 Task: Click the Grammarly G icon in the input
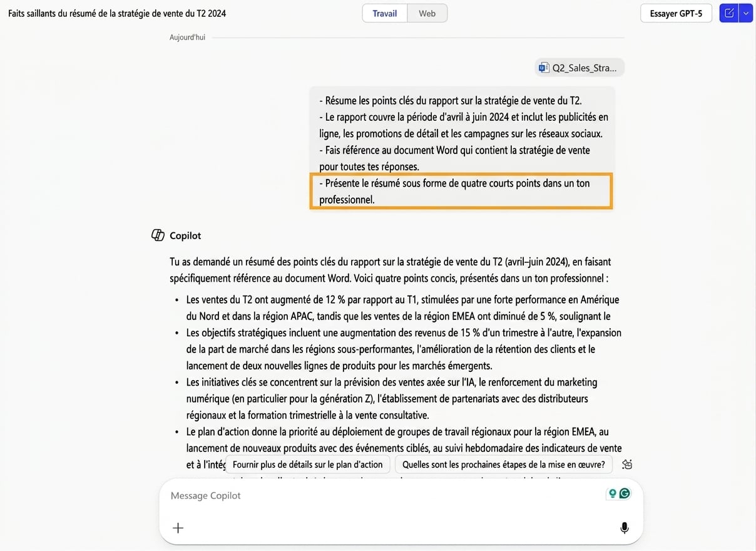point(625,493)
